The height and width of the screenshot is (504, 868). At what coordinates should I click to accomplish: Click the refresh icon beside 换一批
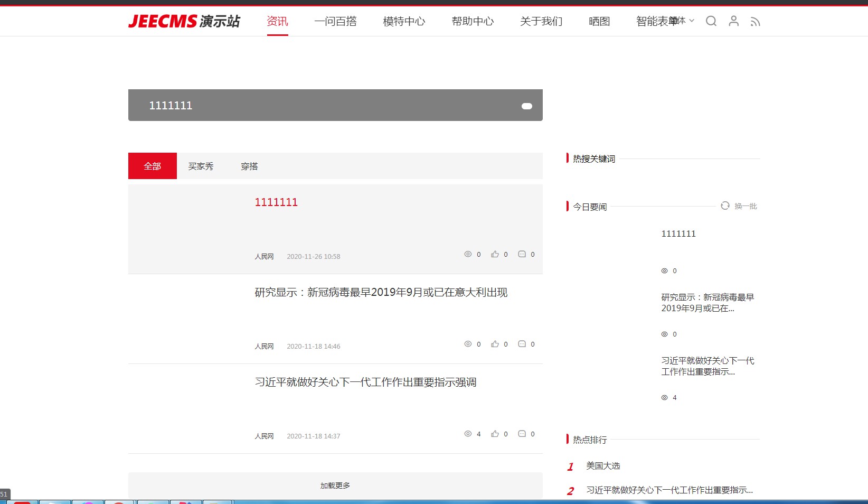tap(725, 206)
